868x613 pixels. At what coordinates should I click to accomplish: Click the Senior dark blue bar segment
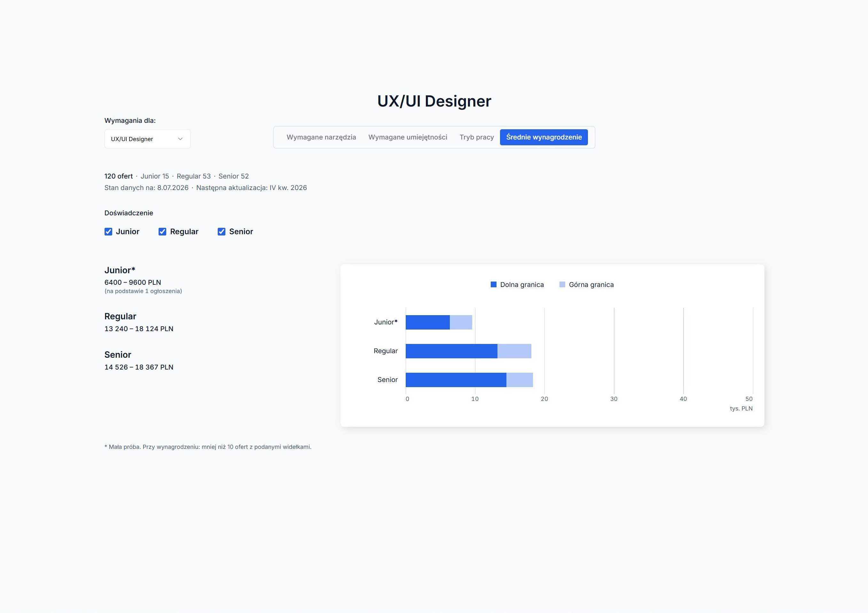click(456, 380)
